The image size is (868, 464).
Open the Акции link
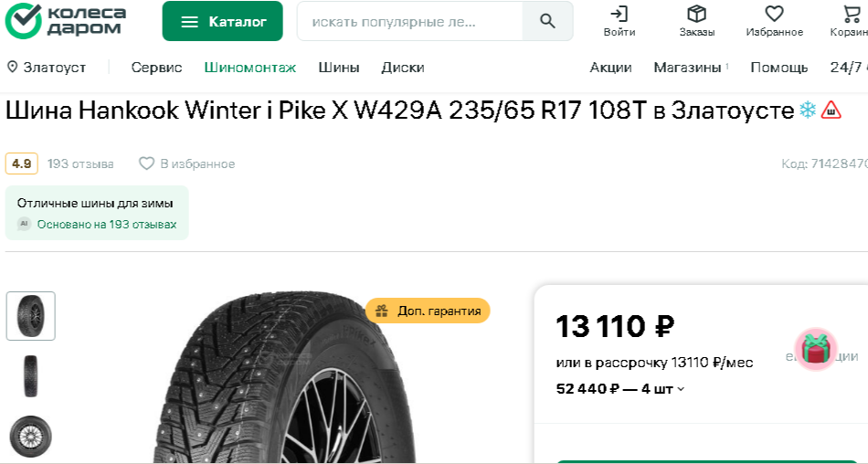coord(610,68)
